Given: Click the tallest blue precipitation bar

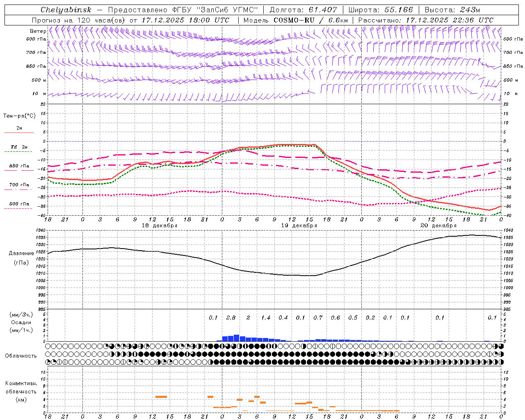Looking at the screenshot, I should (x=236, y=338).
